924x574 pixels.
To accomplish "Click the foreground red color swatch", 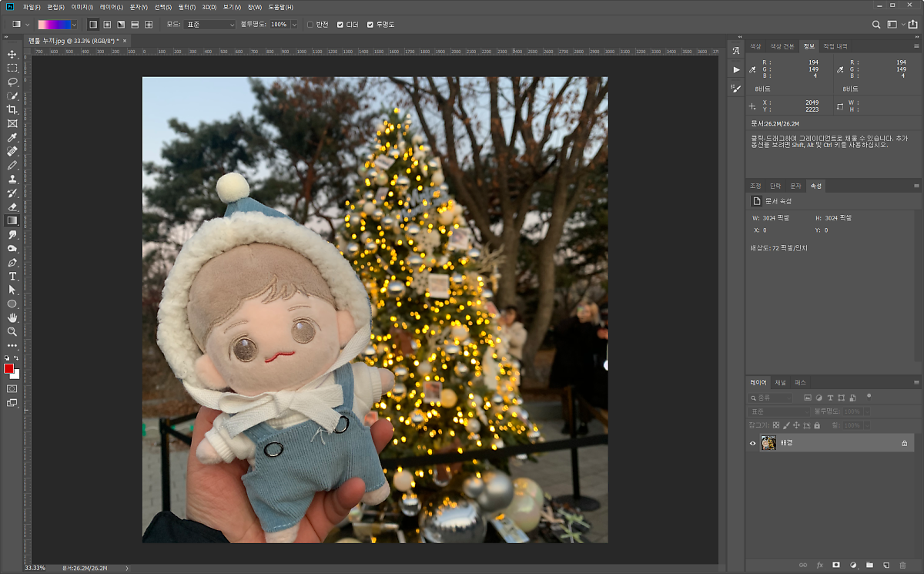I will click(9, 369).
